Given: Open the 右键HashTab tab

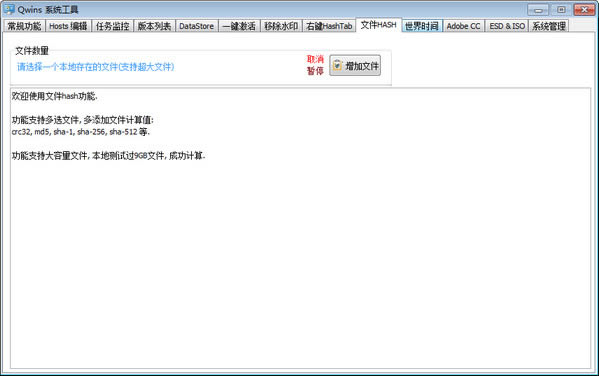Looking at the screenshot, I should [329, 26].
